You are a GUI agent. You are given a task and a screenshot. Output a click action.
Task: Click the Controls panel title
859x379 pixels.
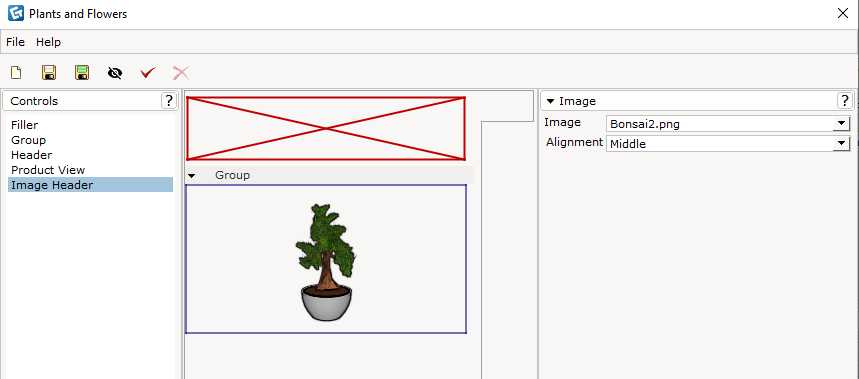pyautogui.click(x=34, y=101)
